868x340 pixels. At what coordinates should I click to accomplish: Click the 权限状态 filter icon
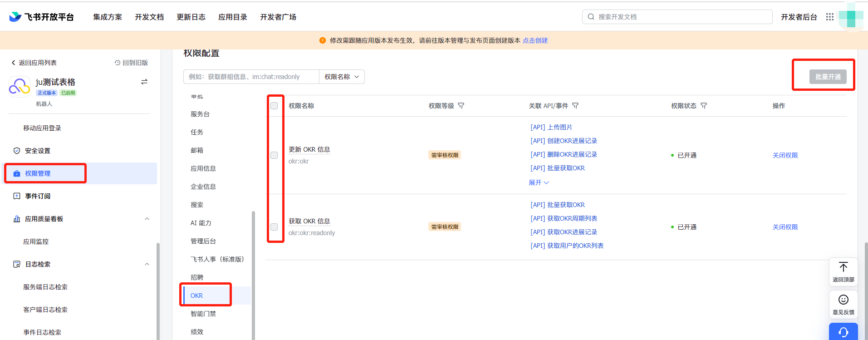pos(704,106)
